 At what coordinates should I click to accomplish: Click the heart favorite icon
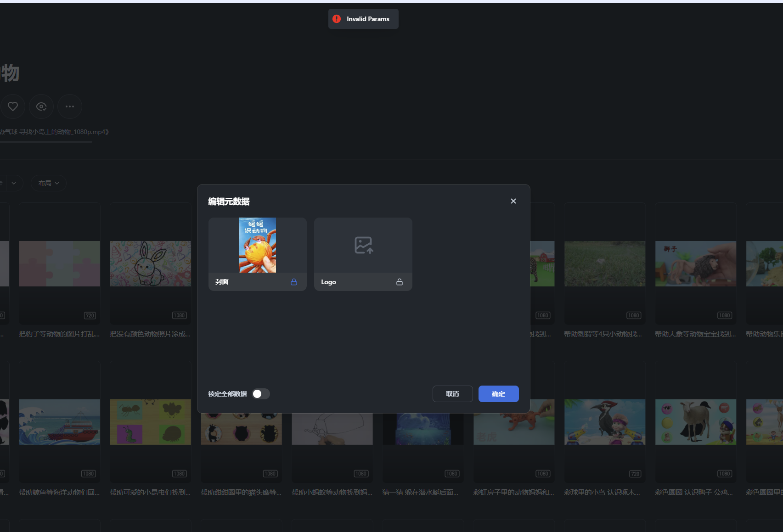tap(13, 106)
